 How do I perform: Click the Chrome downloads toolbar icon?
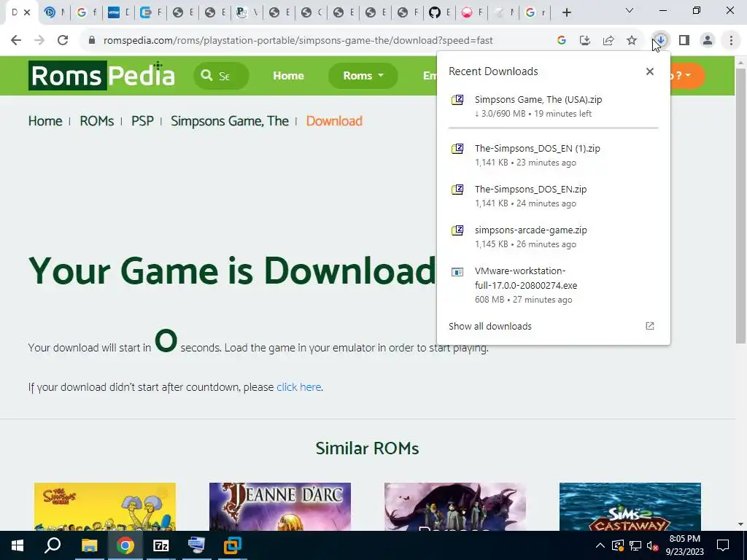click(661, 41)
